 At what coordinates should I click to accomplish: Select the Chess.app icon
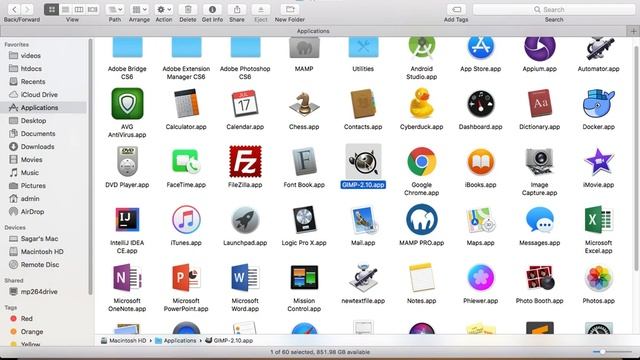click(x=304, y=104)
